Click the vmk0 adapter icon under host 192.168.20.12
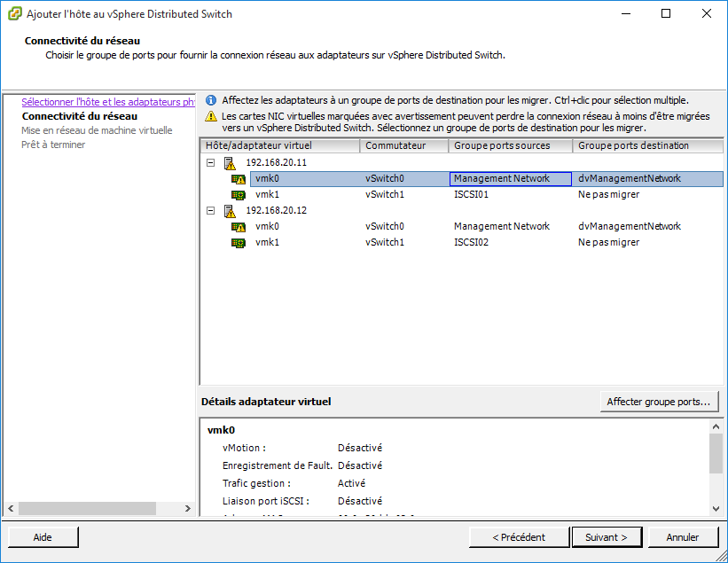Screen dimensions: 728x563 pyautogui.click(x=238, y=227)
